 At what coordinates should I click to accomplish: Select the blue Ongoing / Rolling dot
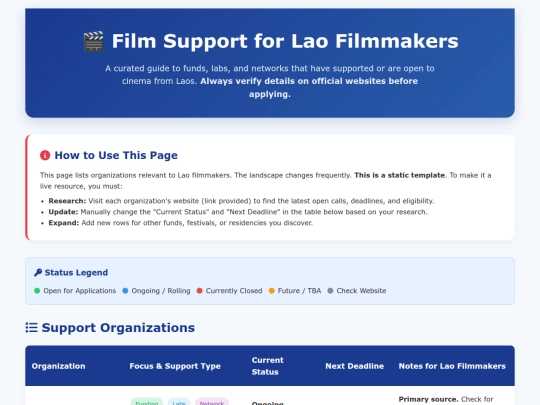125,291
